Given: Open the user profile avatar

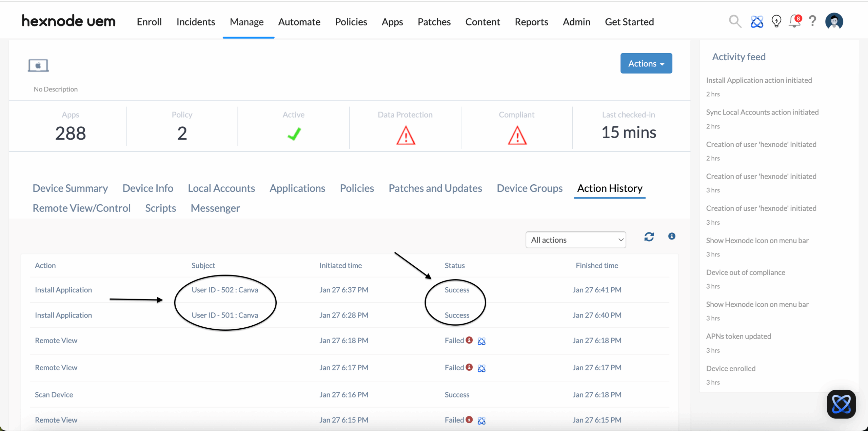Looking at the screenshot, I should coord(834,21).
